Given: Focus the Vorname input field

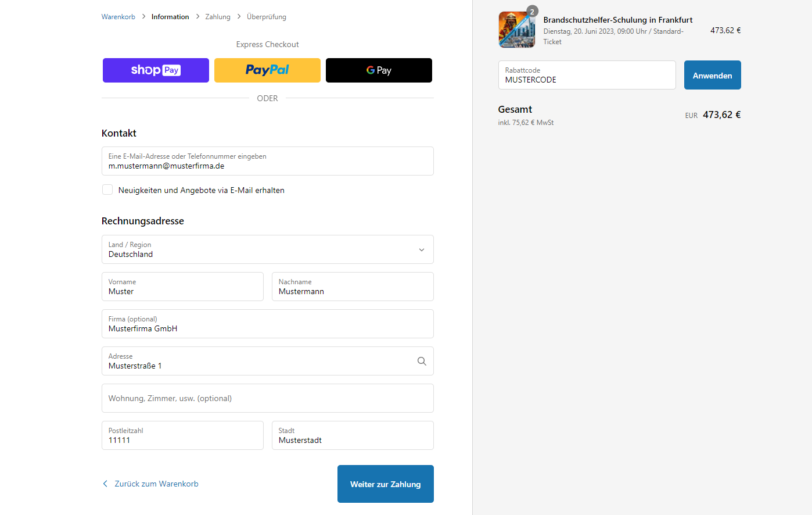Looking at the screenshot, I should coord(182,287).
